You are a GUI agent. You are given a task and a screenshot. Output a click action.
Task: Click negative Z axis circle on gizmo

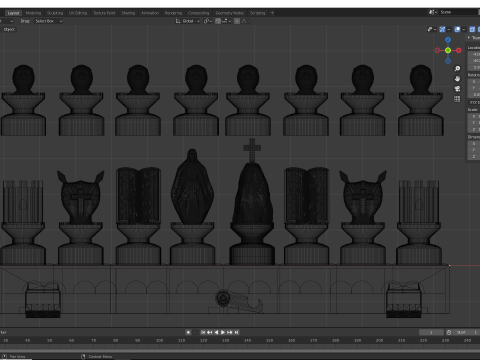click(x=448, y=61)
